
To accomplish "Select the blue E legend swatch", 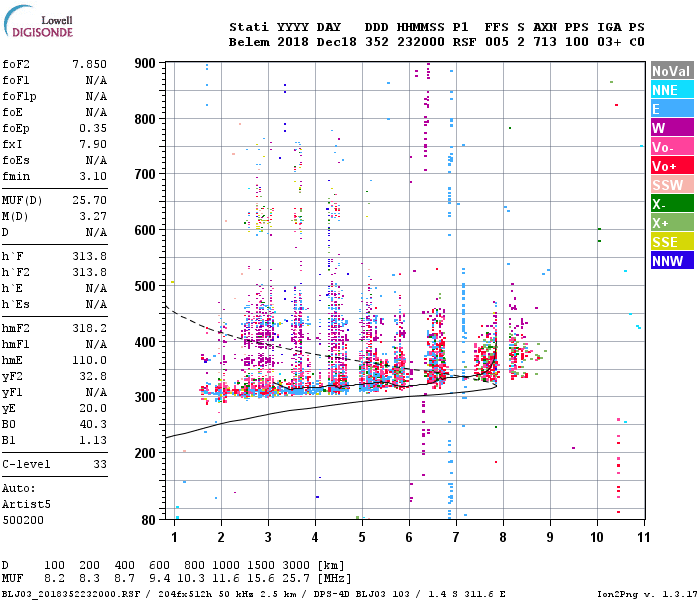I will point(672,109).
